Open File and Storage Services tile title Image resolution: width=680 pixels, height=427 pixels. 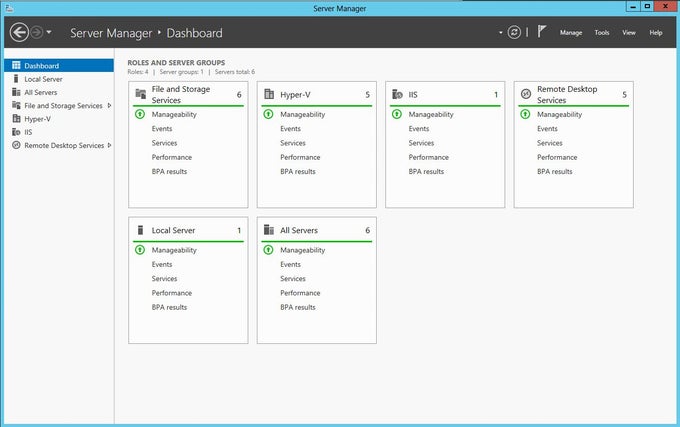(181, 95)
